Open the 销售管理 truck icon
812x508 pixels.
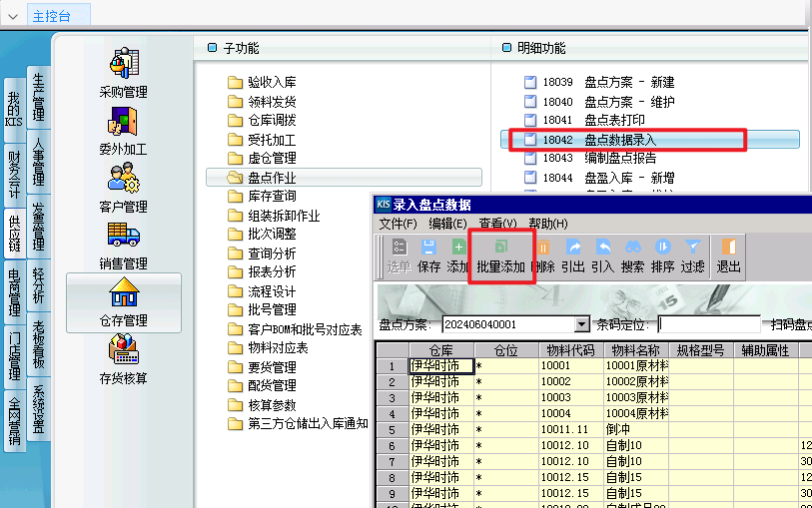(124, 235)
